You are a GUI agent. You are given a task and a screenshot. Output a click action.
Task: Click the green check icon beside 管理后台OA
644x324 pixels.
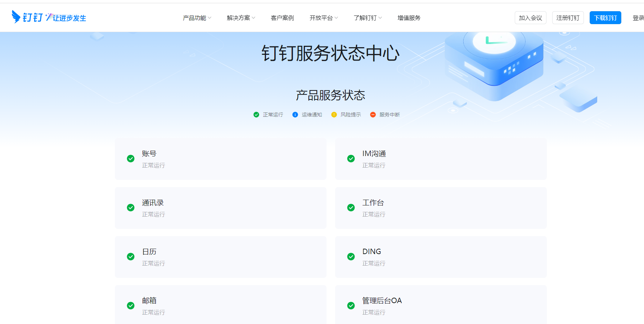[351, 306]
